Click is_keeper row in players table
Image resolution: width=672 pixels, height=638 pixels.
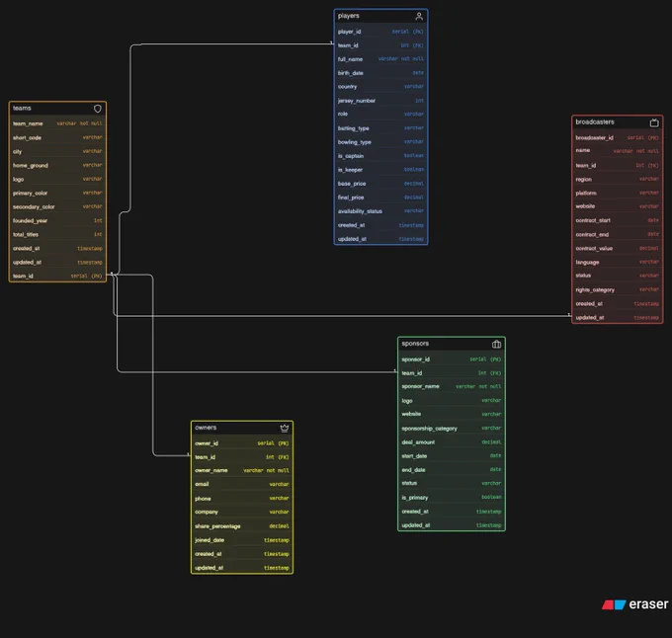380,170
